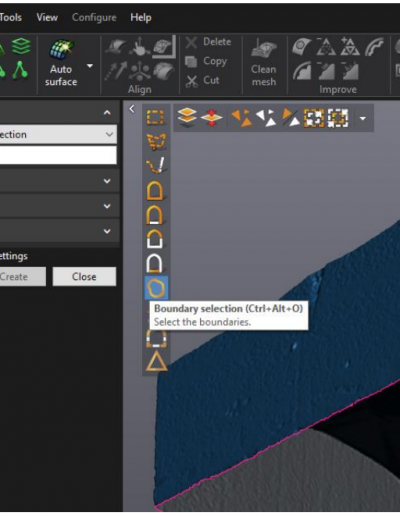
Task: Select the triangle selection tool icon
Action: (x=156, y=361)
